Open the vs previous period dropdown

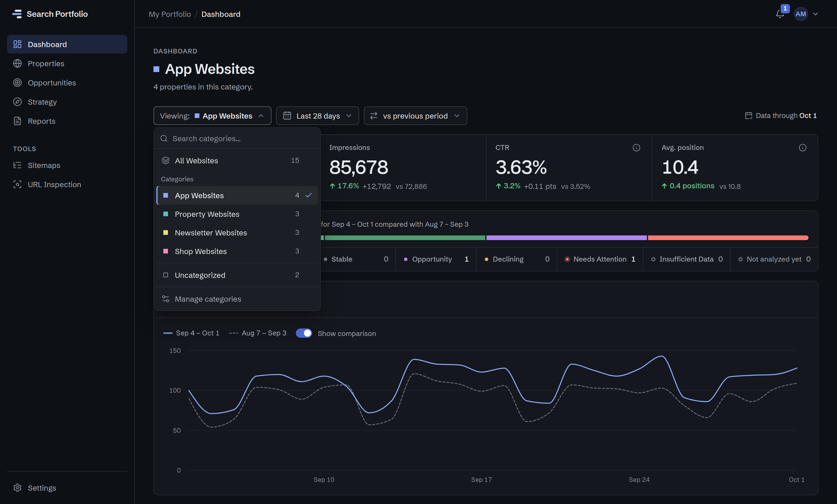coord(415,116)
